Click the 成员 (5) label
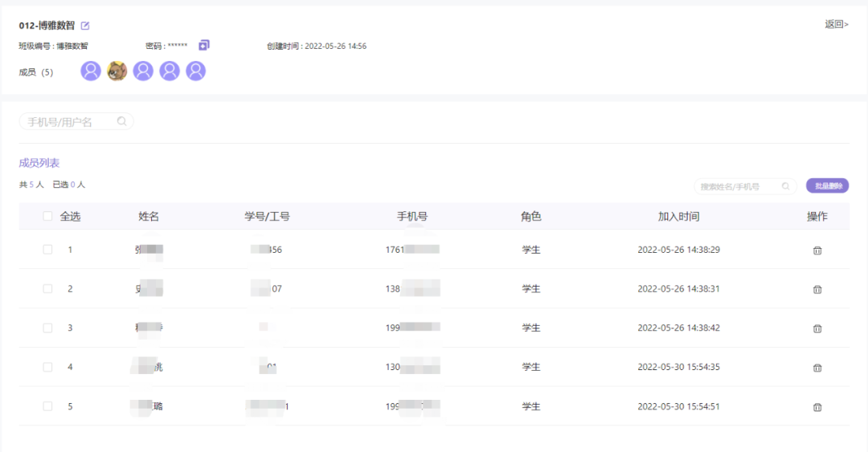The height and width of the screenshot is (452, 868). [36, 72]
